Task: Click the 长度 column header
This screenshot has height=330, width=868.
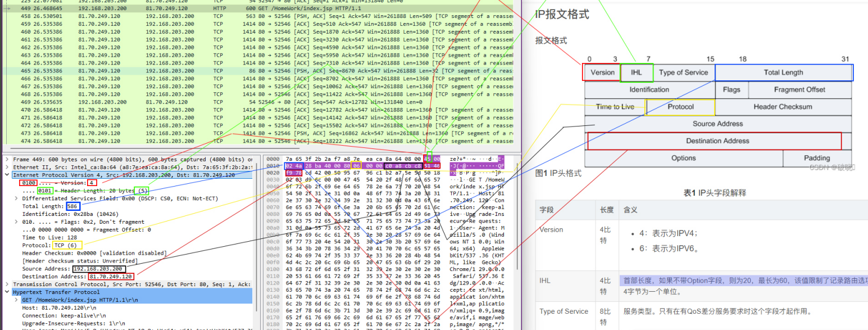Action: point(607,210)
